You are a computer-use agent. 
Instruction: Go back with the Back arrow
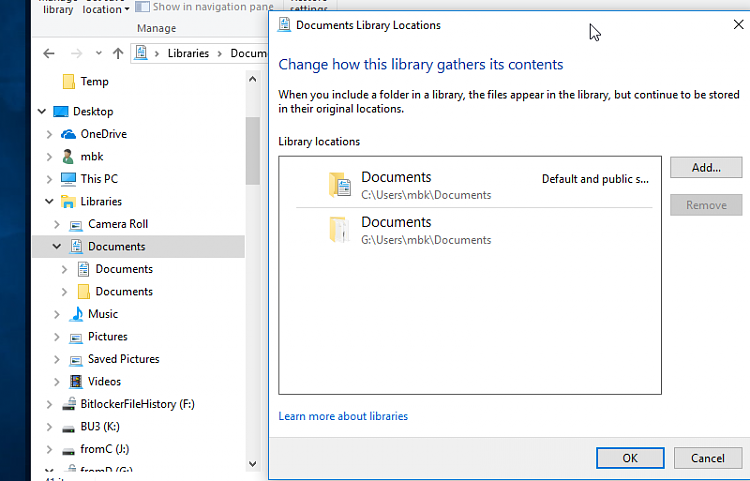[x=49, y=53]
